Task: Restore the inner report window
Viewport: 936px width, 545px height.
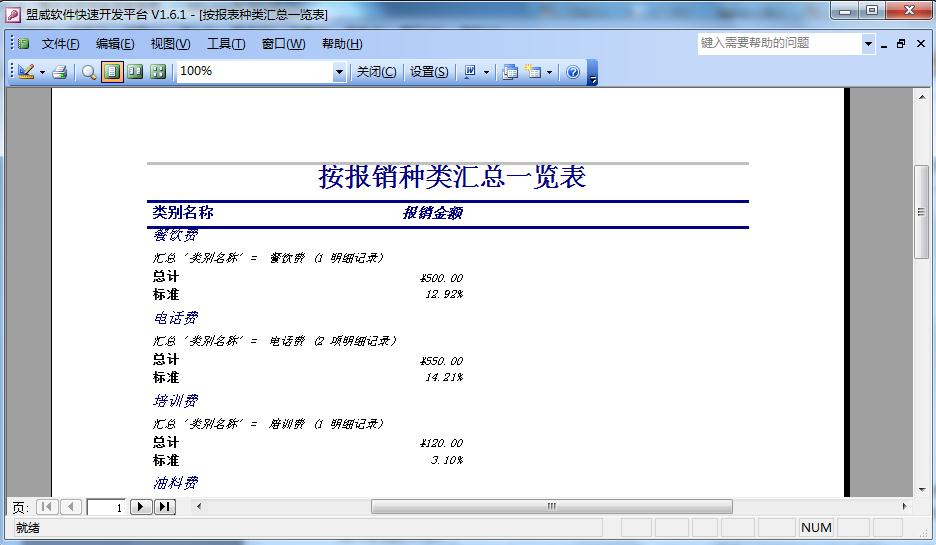Action: pos(901,44)
